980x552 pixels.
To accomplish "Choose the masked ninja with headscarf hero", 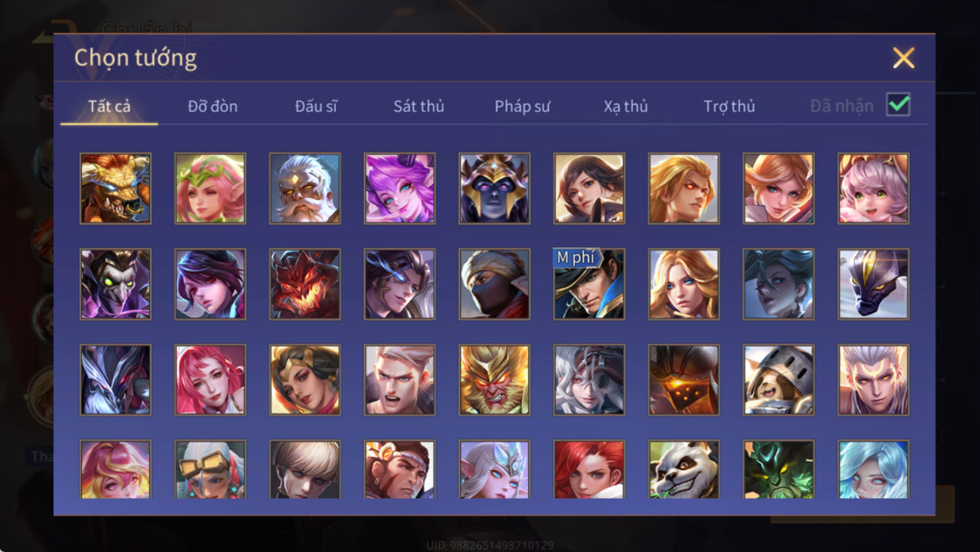I will tap(494, 283).
